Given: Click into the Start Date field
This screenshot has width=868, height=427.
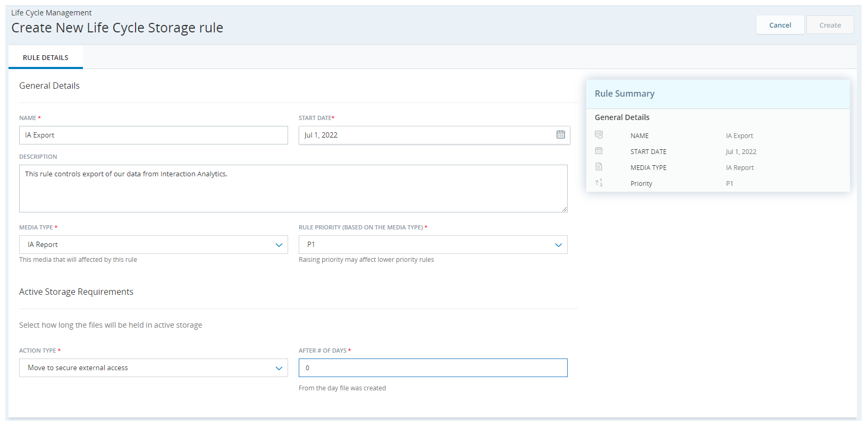Looking at the screenshot, I should (434, 135).
